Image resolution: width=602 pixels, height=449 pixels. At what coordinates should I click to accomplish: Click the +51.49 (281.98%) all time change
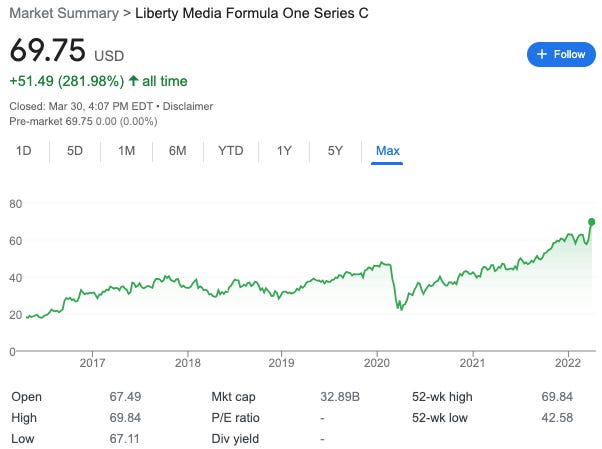[x=98, y=81]
